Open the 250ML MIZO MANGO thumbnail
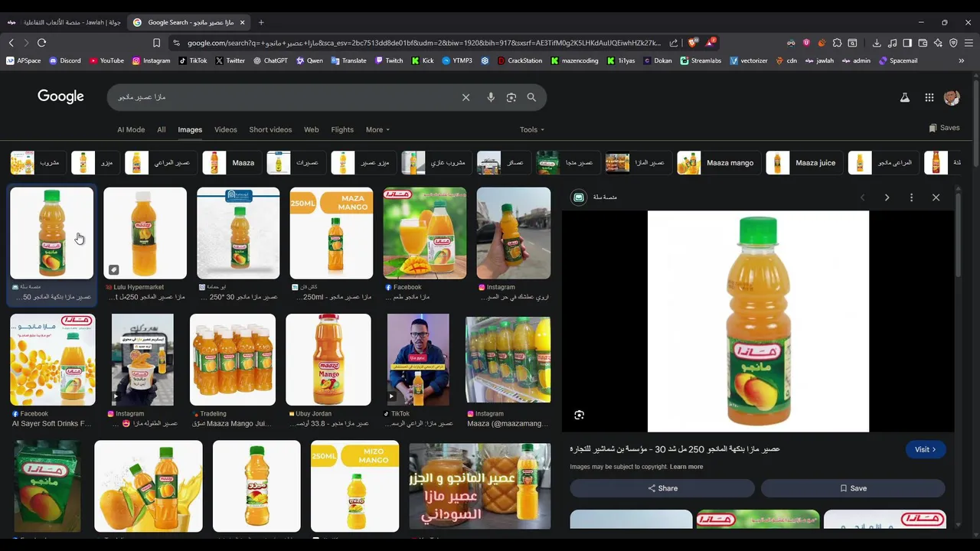Screen dimensions: 980x551 coord(354,486)
